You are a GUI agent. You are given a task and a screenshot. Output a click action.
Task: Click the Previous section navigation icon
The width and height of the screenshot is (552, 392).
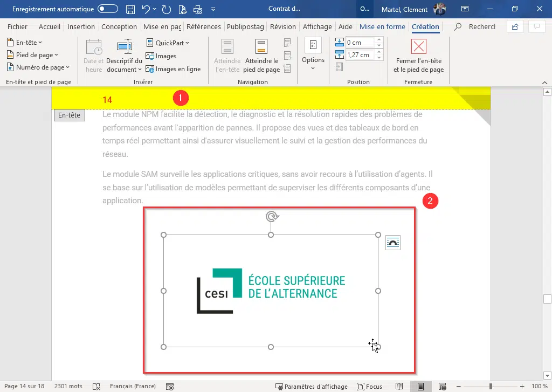tap(288, 43)
